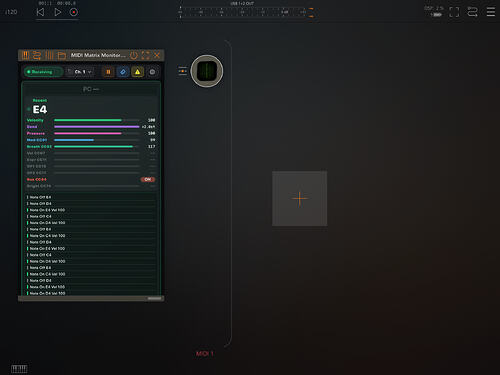The width and height of the screenshot is (500, 375).
Task: Clear log with the blue eraser icon
Action: point(123,72)
